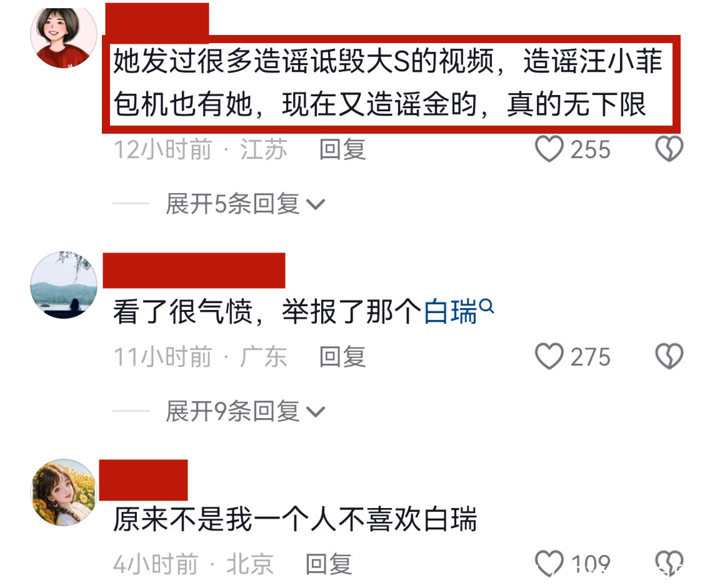
Task: Like the comment with 255 likes
Action: point(549,149)
